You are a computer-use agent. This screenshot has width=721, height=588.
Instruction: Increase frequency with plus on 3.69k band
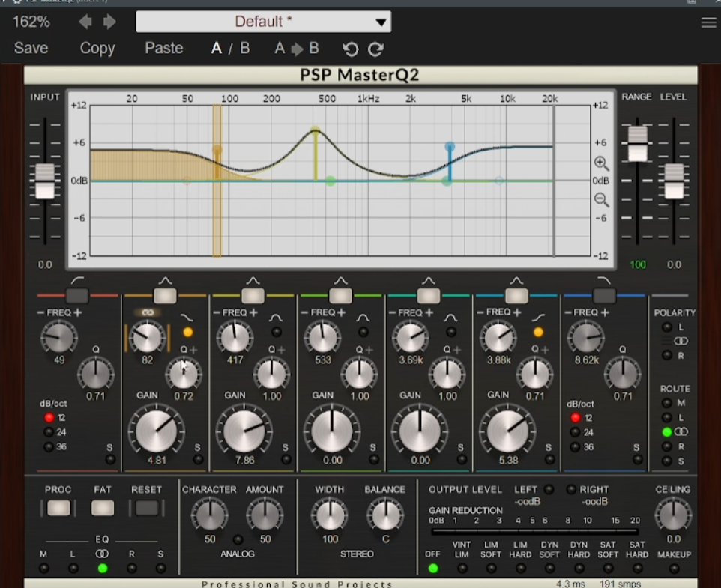429,313
